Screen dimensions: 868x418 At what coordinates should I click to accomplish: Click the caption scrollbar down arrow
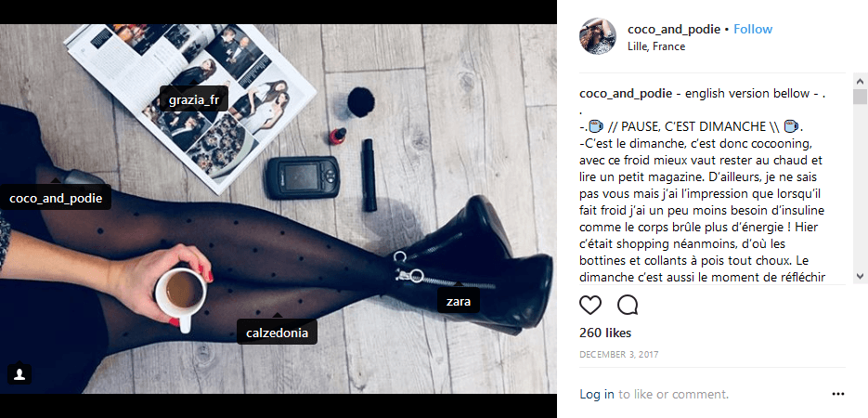click(861, 276)
